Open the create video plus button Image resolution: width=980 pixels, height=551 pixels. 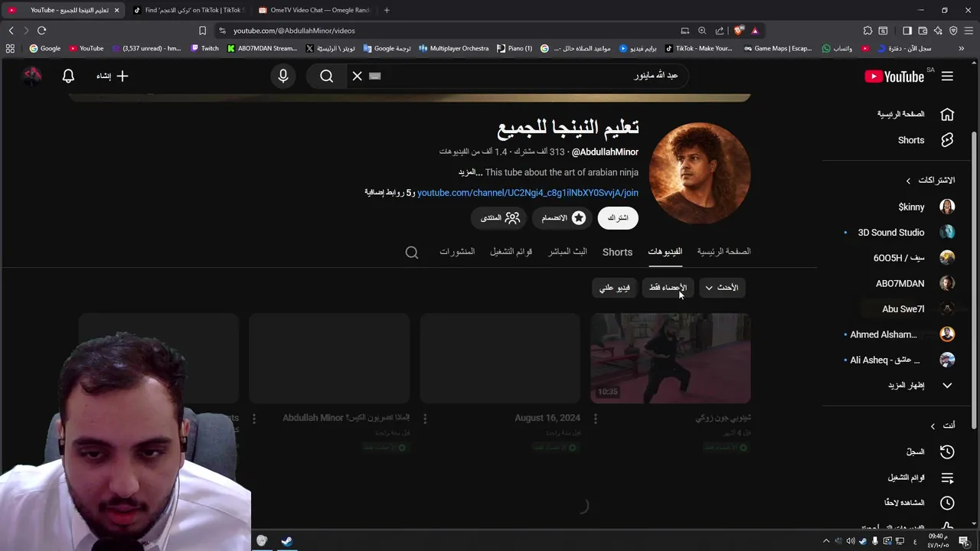(113, 76)
